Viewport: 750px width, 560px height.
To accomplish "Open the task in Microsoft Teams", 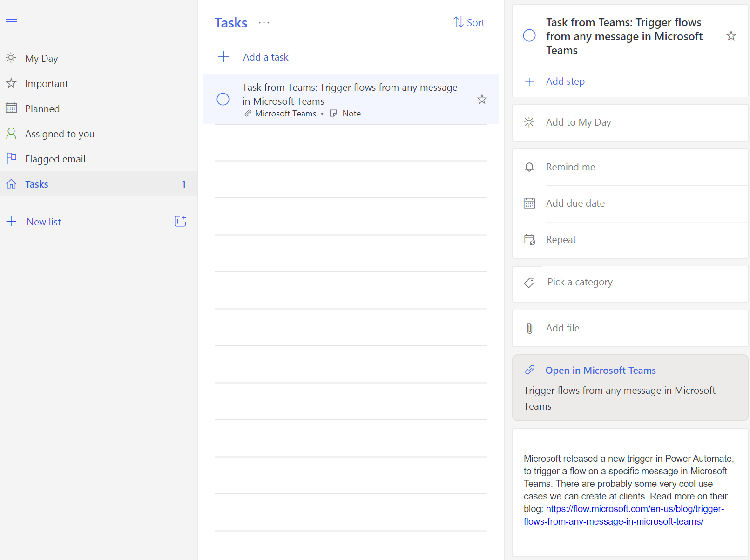I will 601,371.
